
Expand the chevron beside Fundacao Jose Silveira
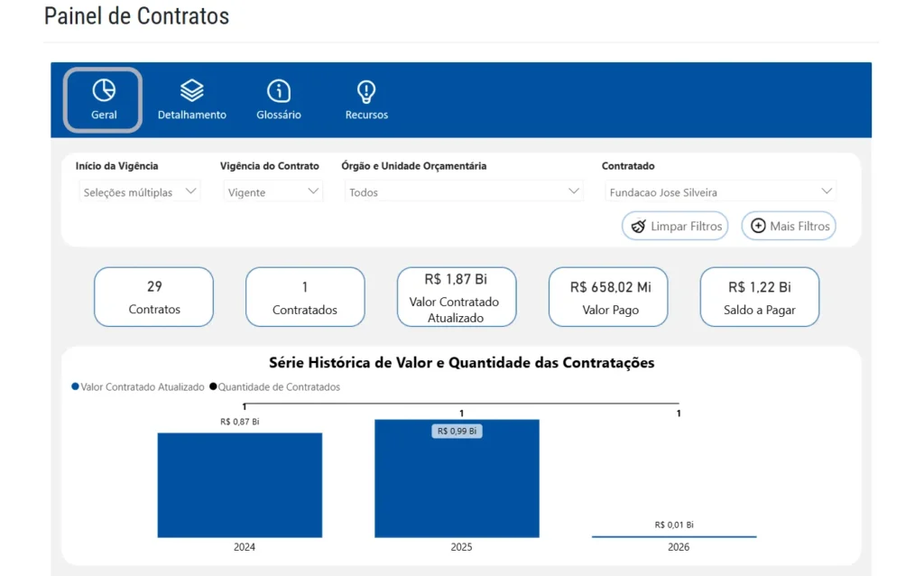[827, 191]
